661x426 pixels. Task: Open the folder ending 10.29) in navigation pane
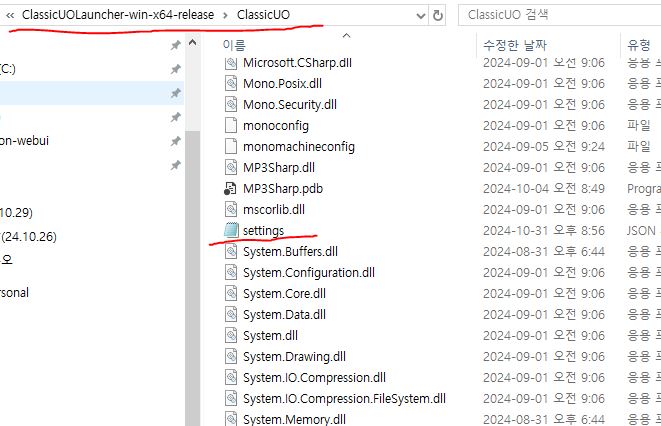point(16,213)
